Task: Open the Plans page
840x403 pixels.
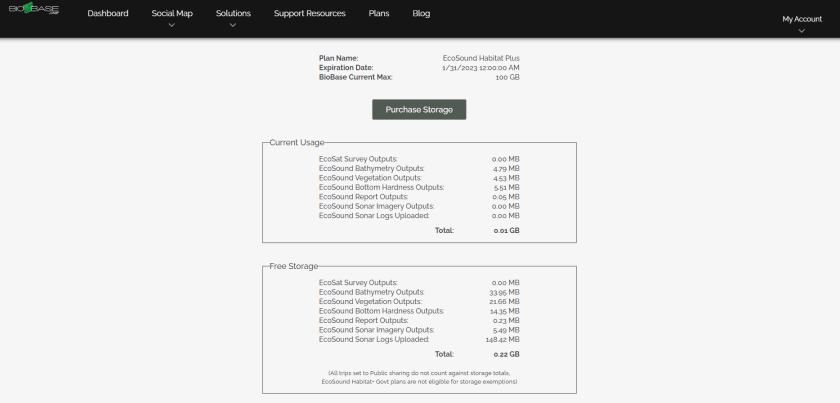Action: (x=379, y=13)
